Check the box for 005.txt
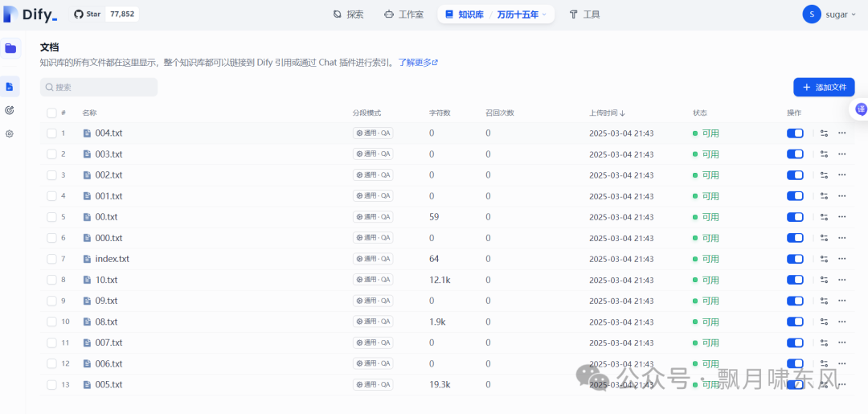 point(51,385)
